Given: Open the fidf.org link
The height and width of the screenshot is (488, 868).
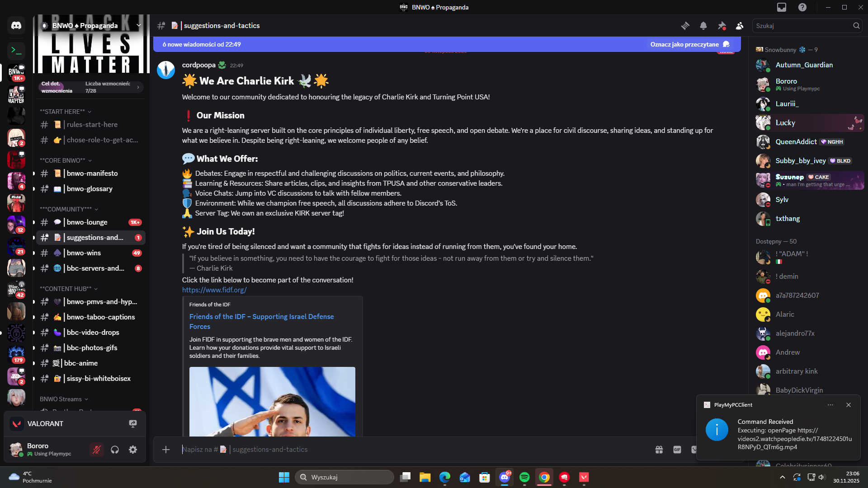Looking at the screenshot, I should [214, 290].
